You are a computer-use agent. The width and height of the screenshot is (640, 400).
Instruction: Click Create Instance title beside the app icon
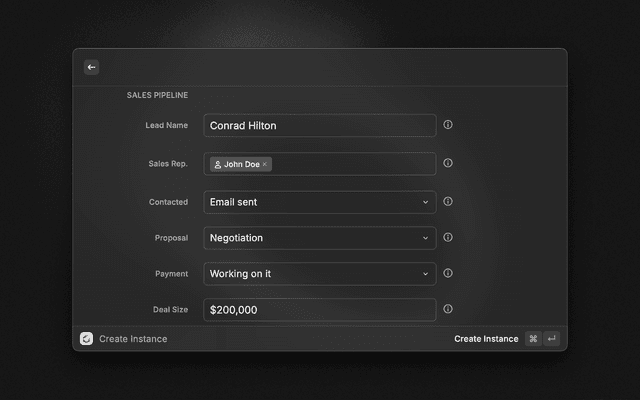click(133, 339)
